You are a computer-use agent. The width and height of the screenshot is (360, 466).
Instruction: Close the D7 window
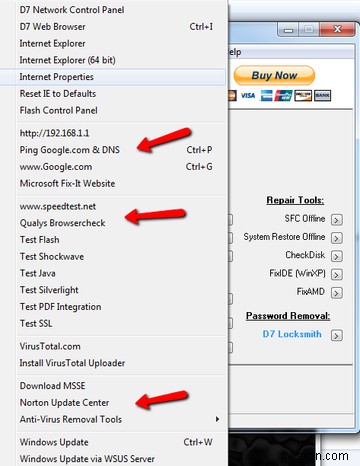coord(337,29)
